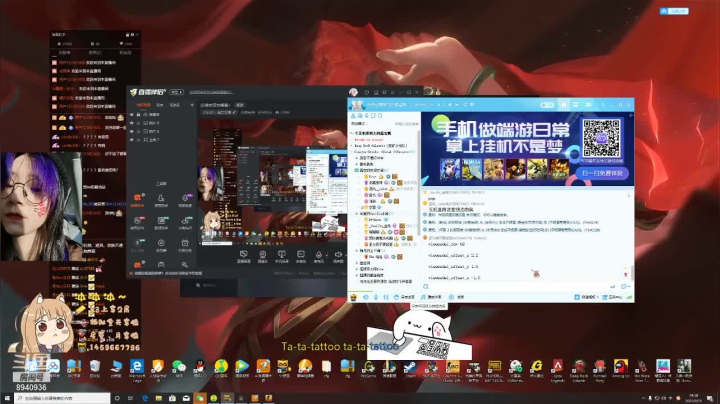
Task: Click the Windows taskbar search box
Action: click(x=62, y=398)
